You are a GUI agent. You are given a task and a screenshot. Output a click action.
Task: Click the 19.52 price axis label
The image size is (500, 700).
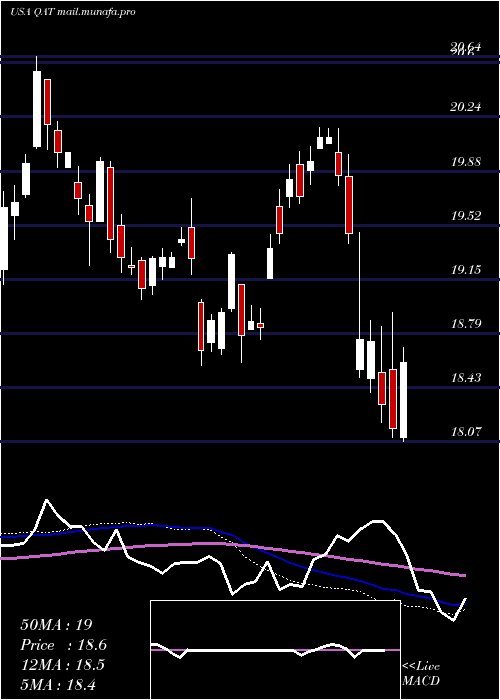466,216
